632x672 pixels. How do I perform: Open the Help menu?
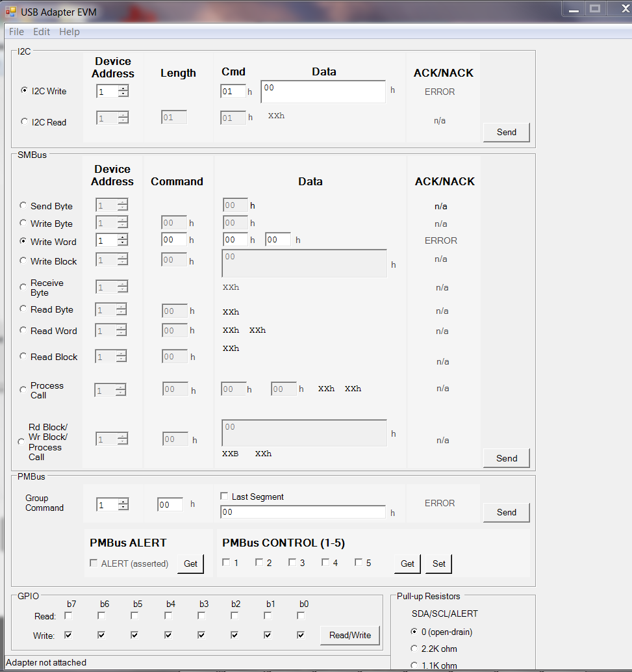point(70,32)
